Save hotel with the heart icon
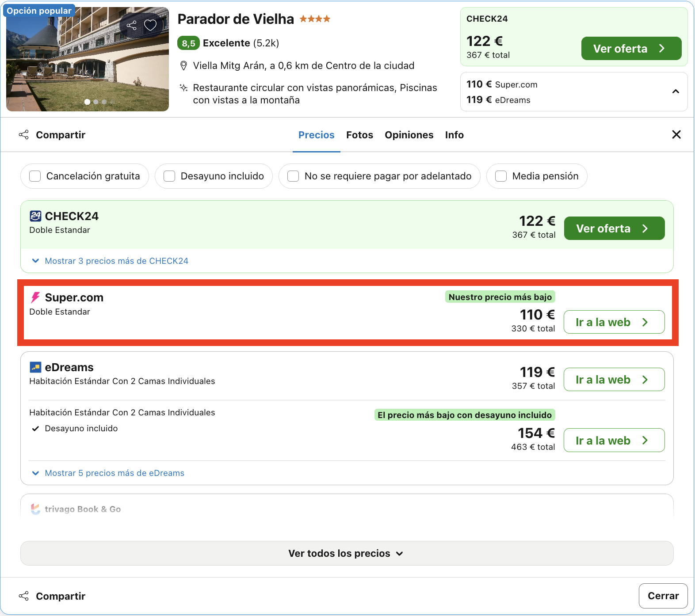The width and height of the screenshot is (695, 616). (x=150, y=25)
